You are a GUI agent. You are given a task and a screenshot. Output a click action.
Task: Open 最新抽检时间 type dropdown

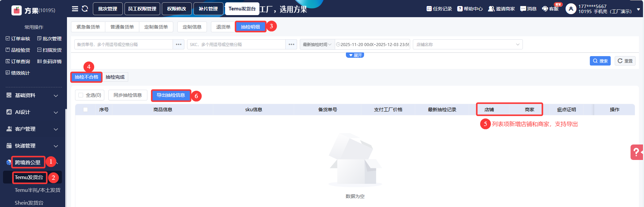[x=317, y=44]
